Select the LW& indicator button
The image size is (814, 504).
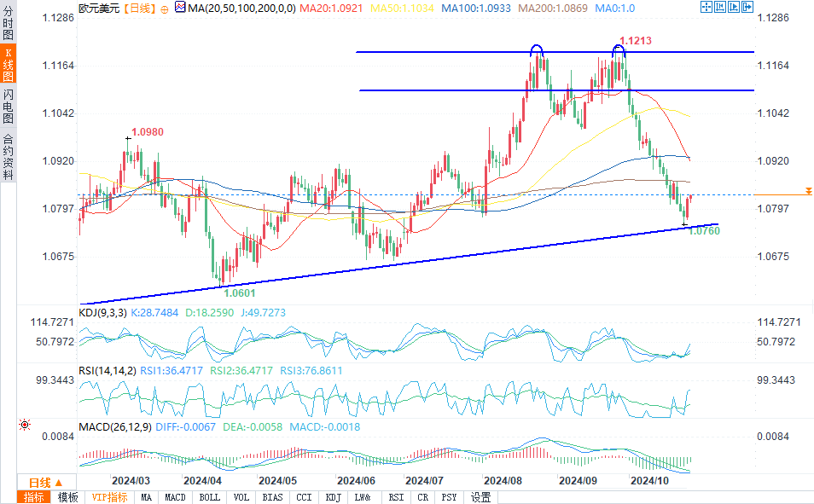[x=363, y=497]
